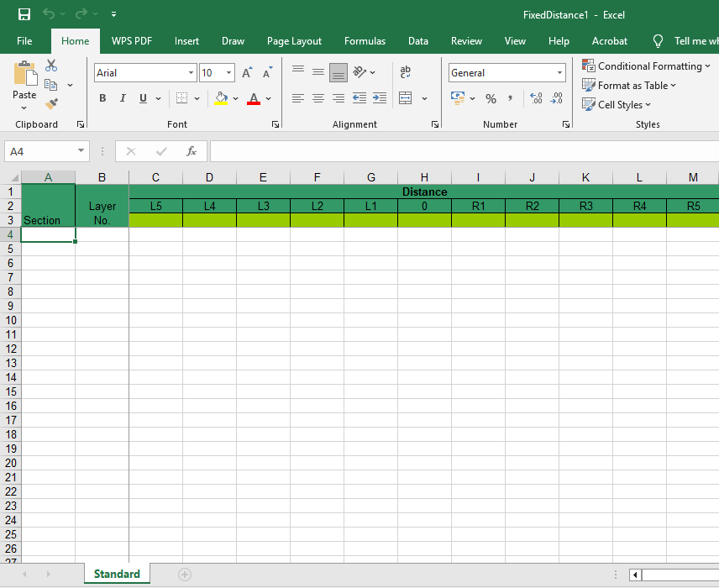The width and height of the screenshot is (719, 588).
Task: Click the Save icon in quick access toolbar
Action: click(x=24, y=14)
